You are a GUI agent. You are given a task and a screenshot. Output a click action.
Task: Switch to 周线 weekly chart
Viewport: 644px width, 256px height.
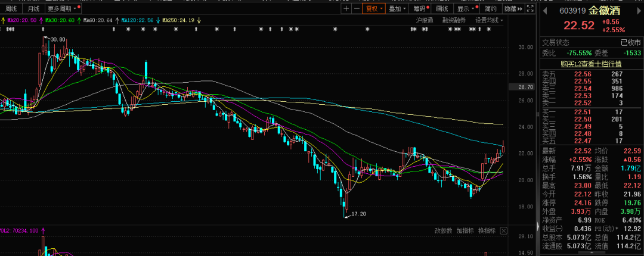coord(11,8)
